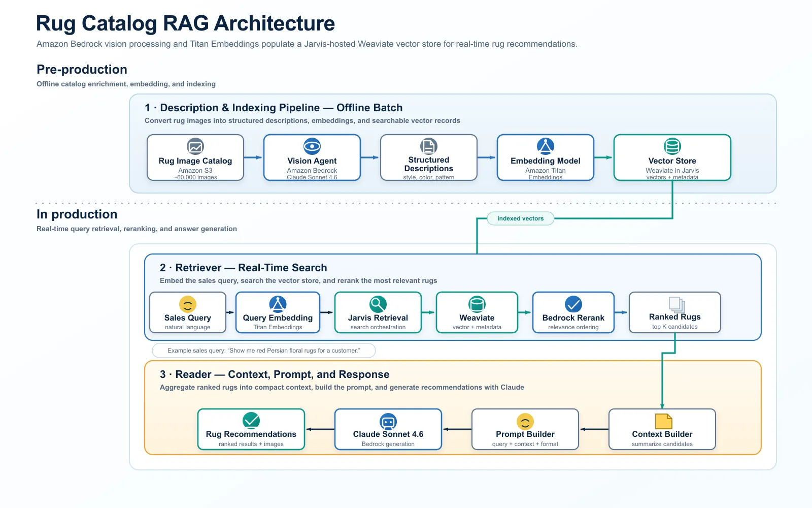Click the 'Offline catalog enrichment' subtitle
The width and height of the screenshot is (812, 508).
tap(126, 84)
